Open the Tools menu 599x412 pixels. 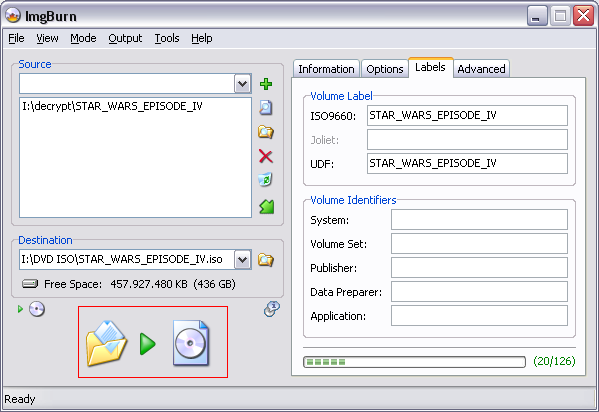[167, 38]
